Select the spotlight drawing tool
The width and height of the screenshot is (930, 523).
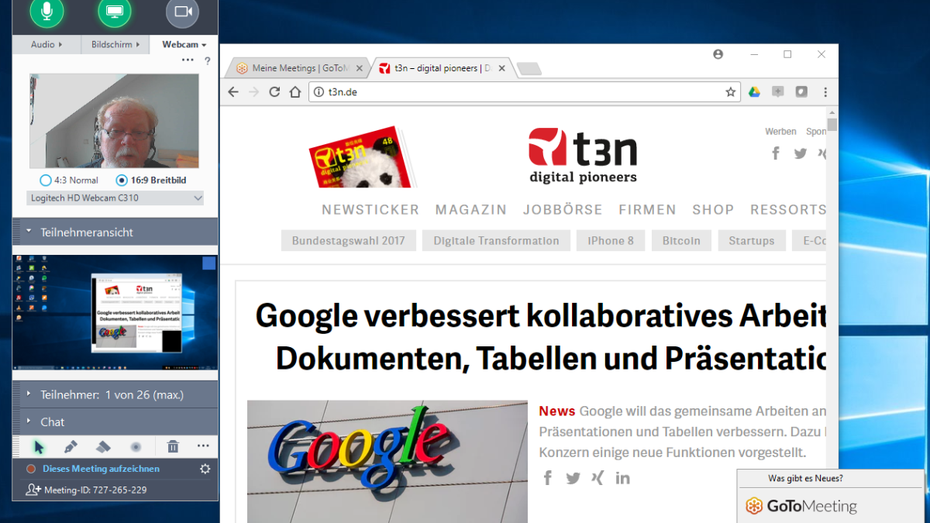click(136, 447)
